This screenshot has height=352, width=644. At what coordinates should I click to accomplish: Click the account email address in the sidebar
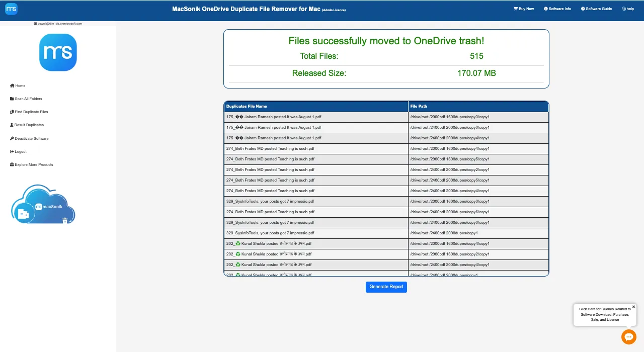click(x=60, y=24)
